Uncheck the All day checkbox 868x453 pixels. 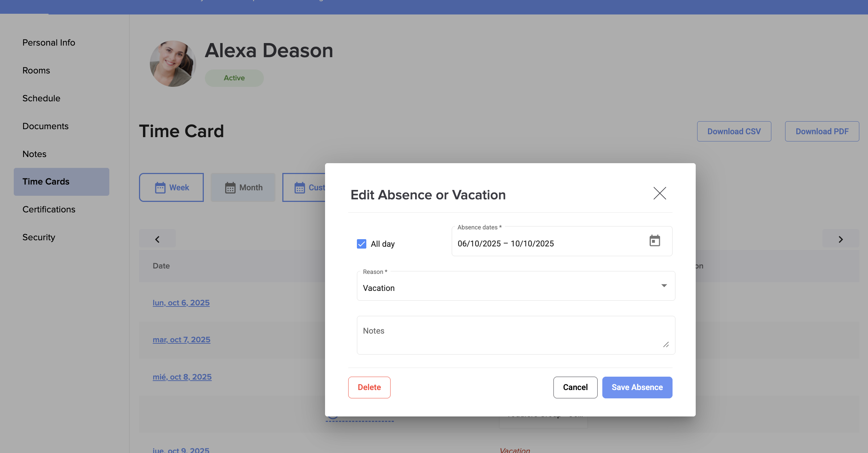(x=362, y=244)
